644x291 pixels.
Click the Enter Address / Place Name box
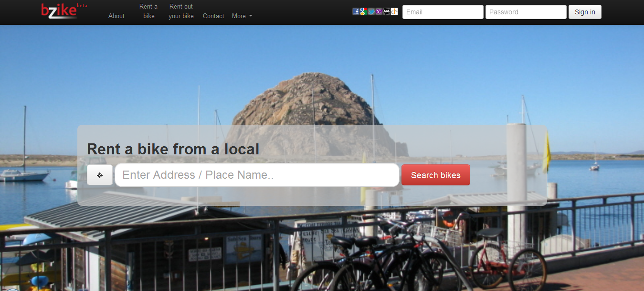point(257,175)
